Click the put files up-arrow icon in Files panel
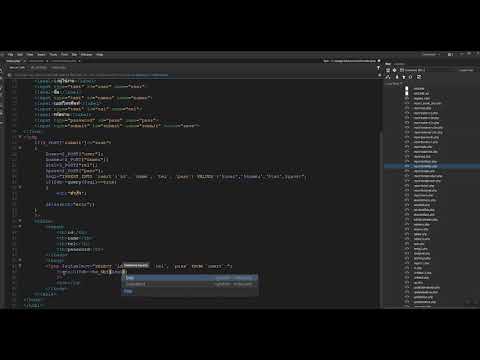The image size is (480, 360). [x=403, y=77]
